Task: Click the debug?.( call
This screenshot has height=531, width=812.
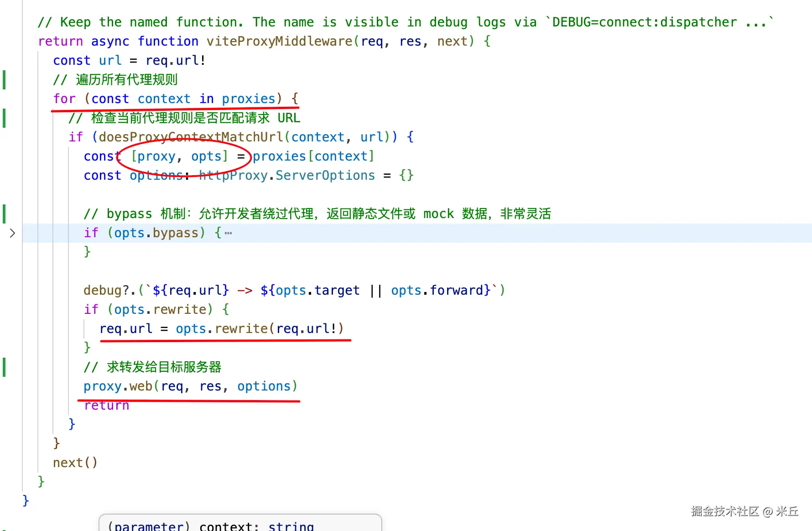Action: click(114, 291)
